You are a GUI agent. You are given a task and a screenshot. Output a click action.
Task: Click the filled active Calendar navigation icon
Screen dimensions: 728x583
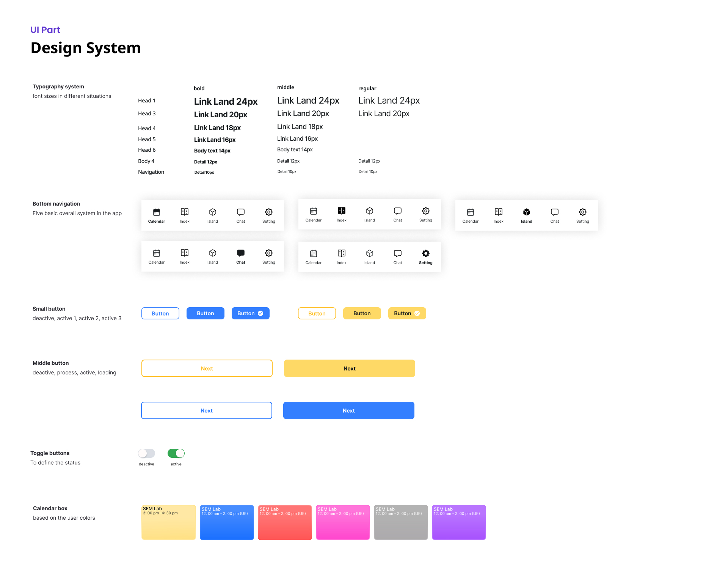tap(157, 212)
